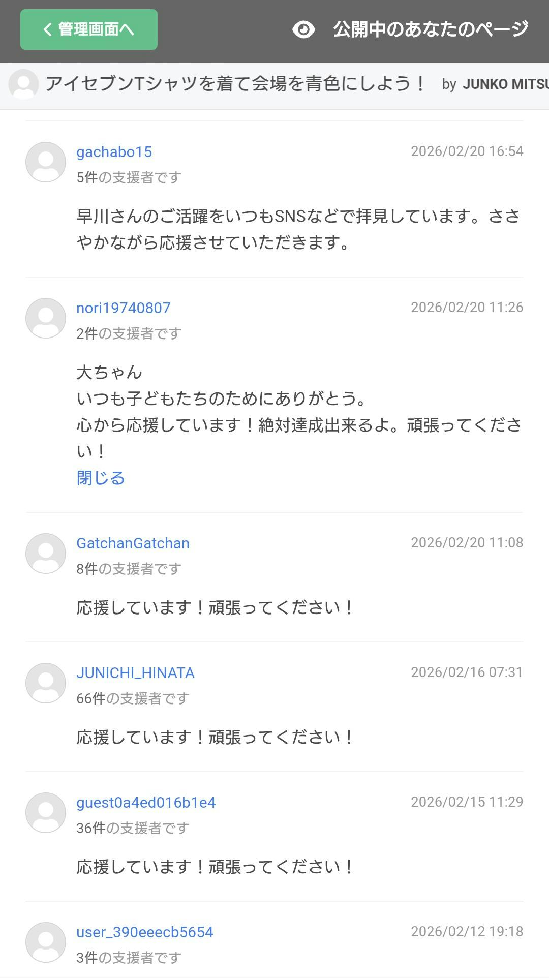The height and width of the screenshot is (980, 549).
Task: Click the JUNKO MITSU author name
Action: click(x=505, y=84)
